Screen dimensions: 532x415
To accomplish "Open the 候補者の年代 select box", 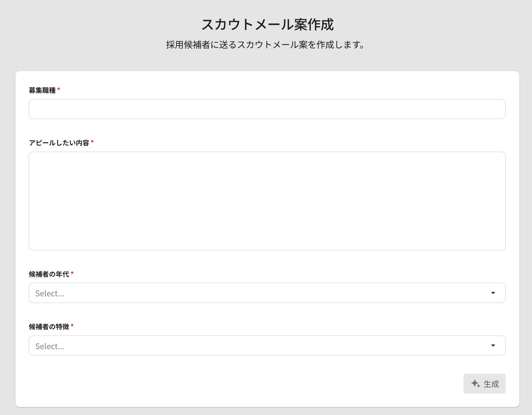I will pyautogui.click(x=259, y=293).
